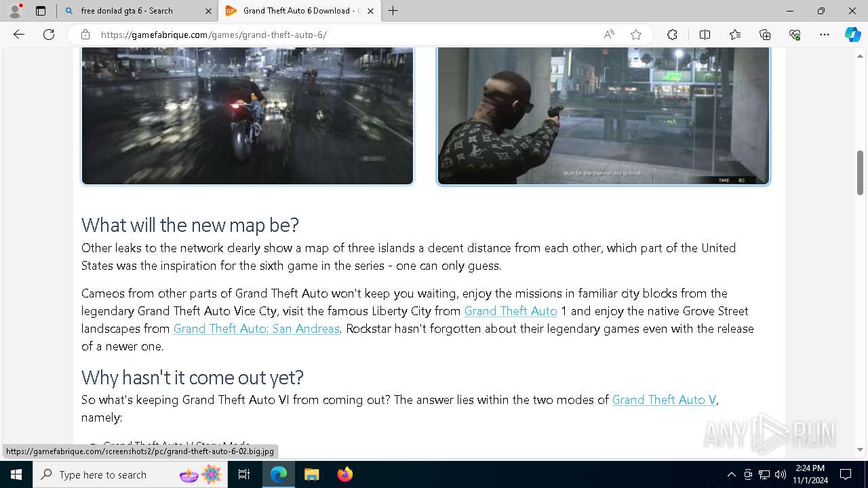This screenshot has height=488, width=868.
Task: Open the clock showing 2:24 PM
Action: (x=810, y=474)
